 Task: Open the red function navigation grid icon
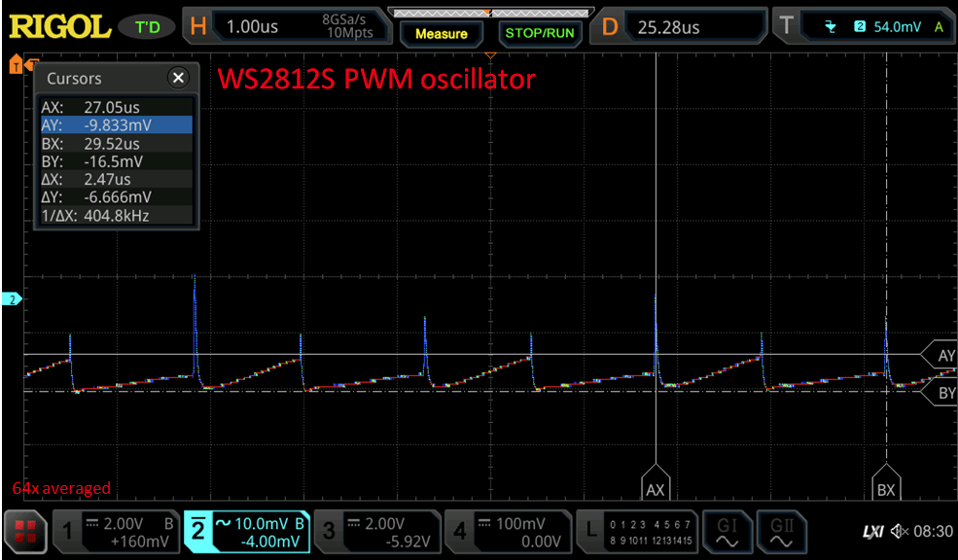pos(26,532)
